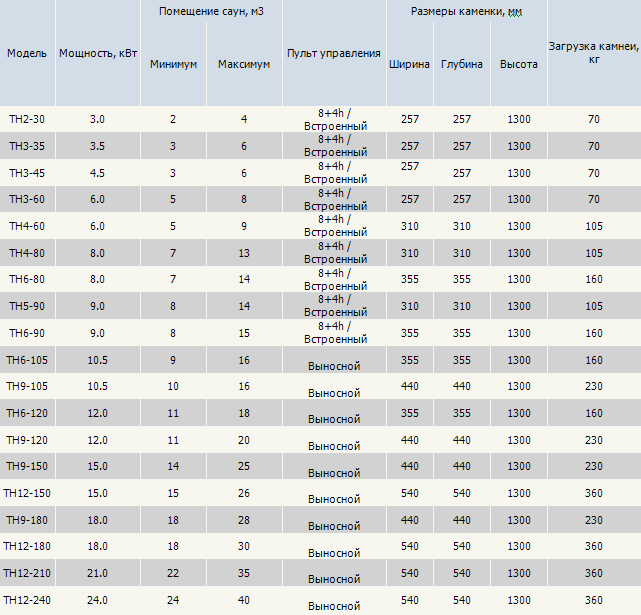Select model cell TH6-80
This screenshot has height=615, width=641.
(27, 279)
